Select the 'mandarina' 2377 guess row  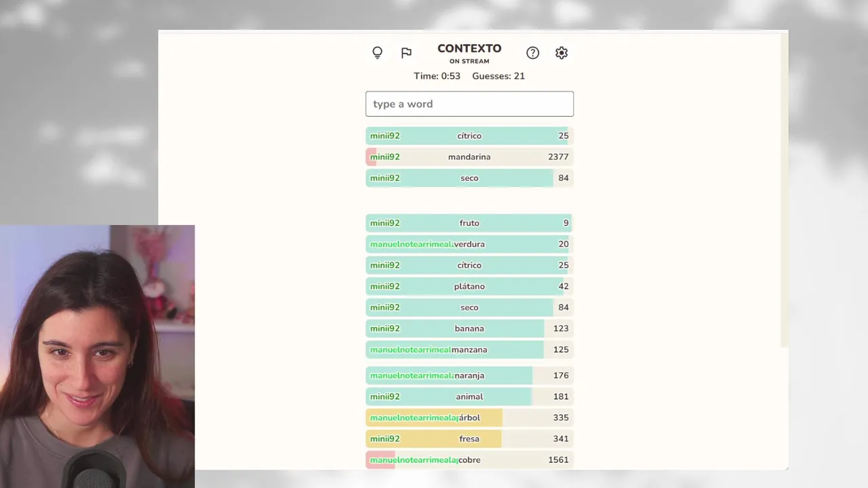point(469,157)
